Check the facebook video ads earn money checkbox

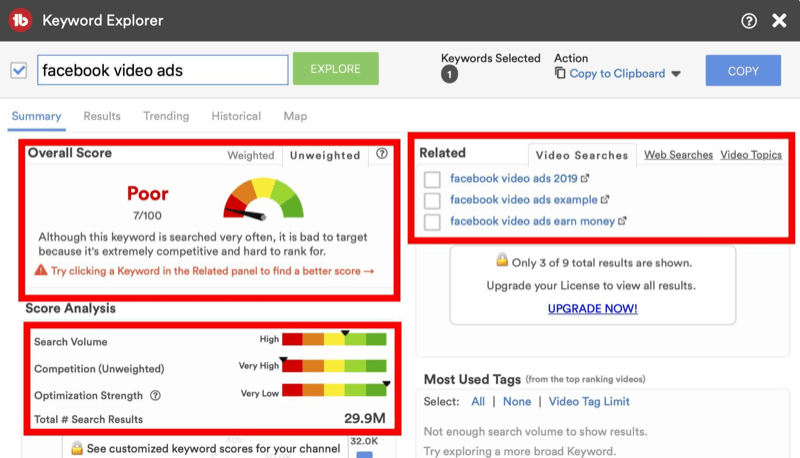tap(432, 222)
